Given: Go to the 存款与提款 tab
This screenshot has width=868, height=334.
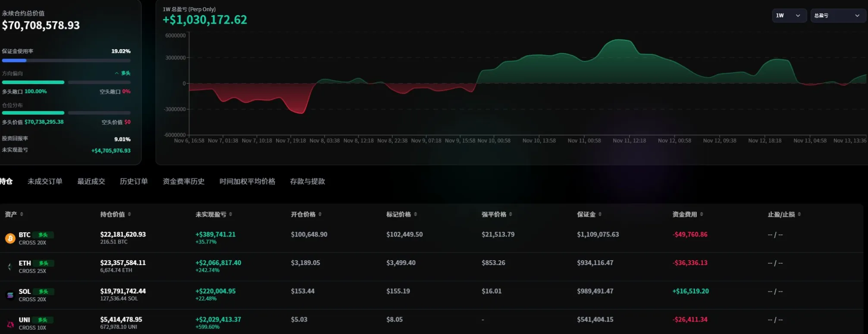Looking at the screenshot, I should point(307,181).
